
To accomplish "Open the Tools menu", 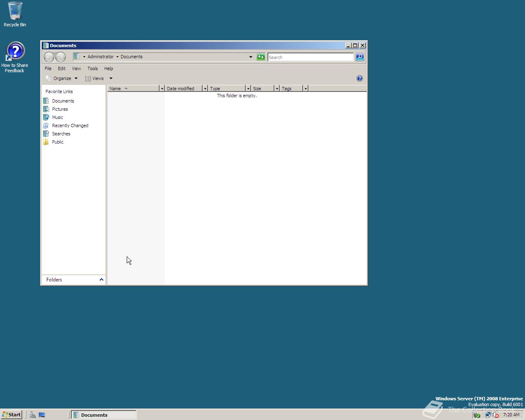I will pos(93,68).
